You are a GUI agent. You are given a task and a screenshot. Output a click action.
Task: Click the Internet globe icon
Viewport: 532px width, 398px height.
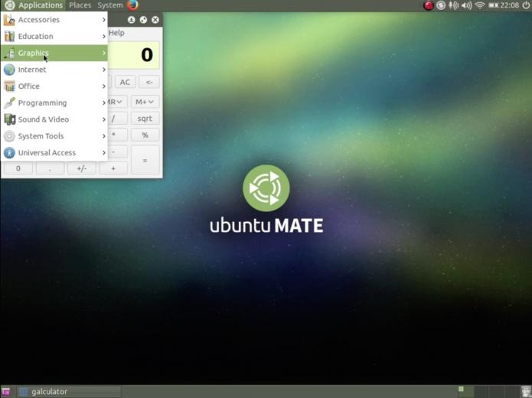pyautogui.click(x=9, y=70)
